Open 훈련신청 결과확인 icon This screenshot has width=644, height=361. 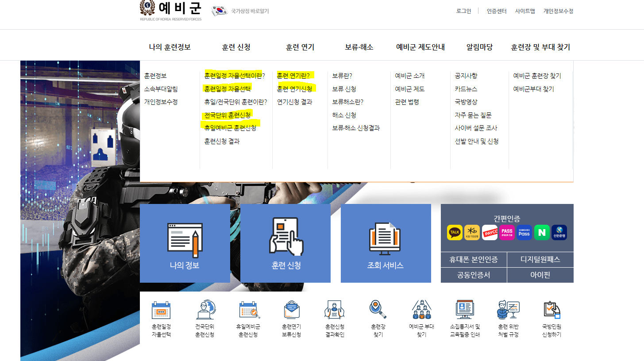(335, 310)
